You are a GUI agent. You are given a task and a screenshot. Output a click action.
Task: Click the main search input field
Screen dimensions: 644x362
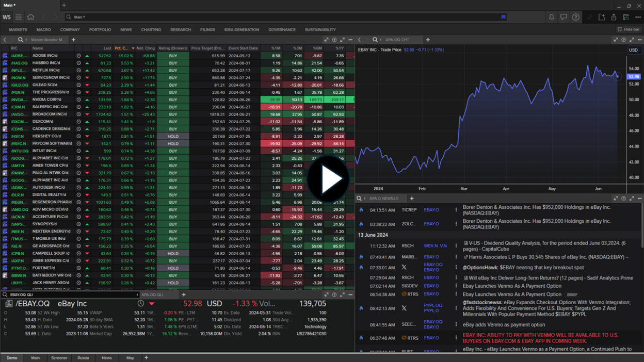284,17
